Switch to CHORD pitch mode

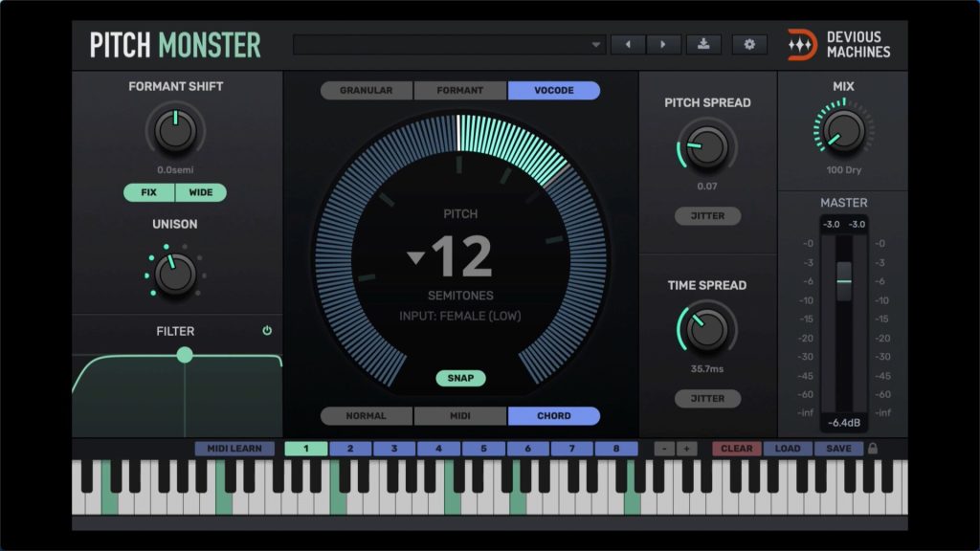(554, 416)
